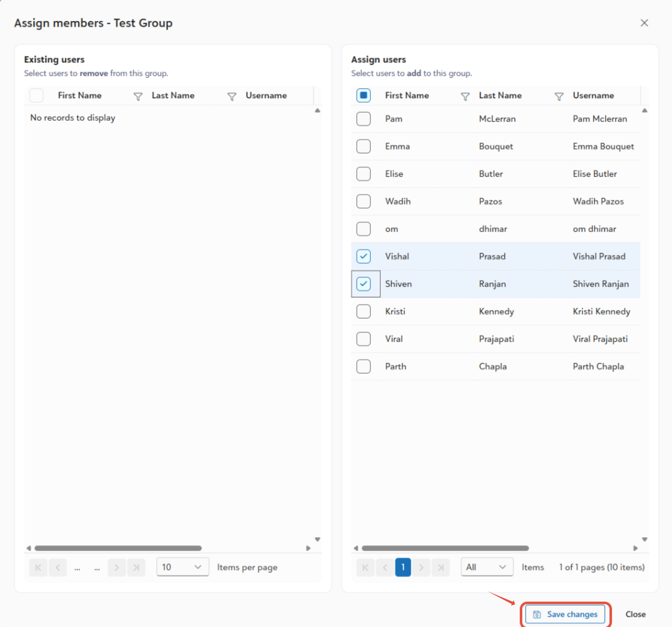
Task: Check the box for Pam McLerran
Action: [363, 119]
